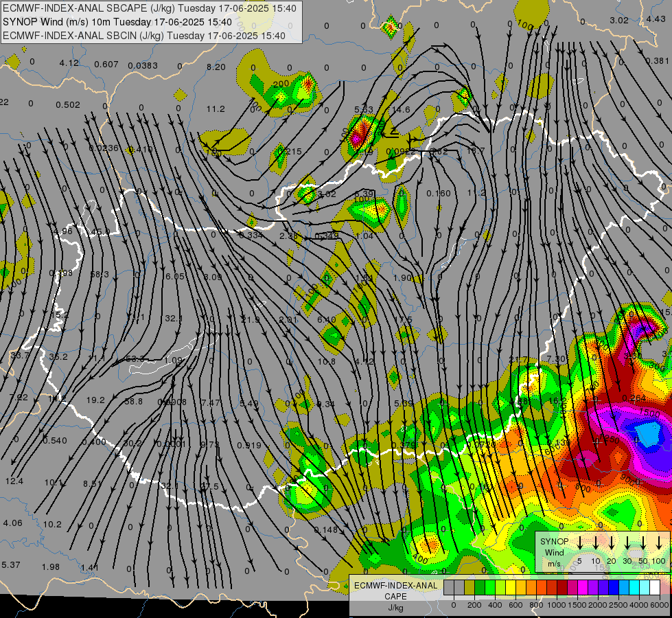Viewport: 672px width, 618px height.
Task: Click the map value 21.9
Action: tap(251, 320)
